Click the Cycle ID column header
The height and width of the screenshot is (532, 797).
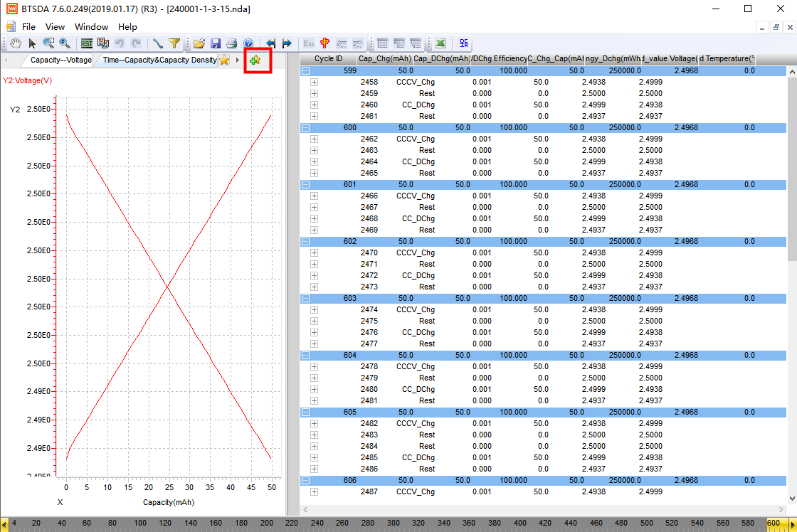pos(328,59)
